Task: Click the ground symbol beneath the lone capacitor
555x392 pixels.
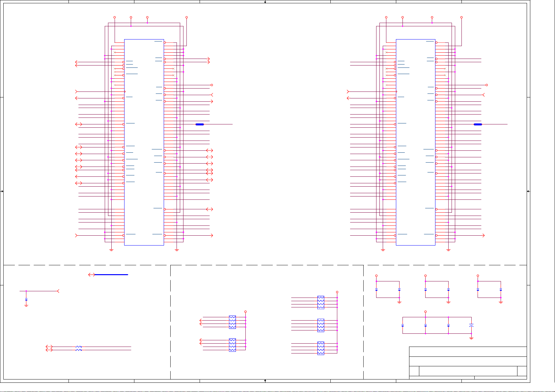Action: 26,305
